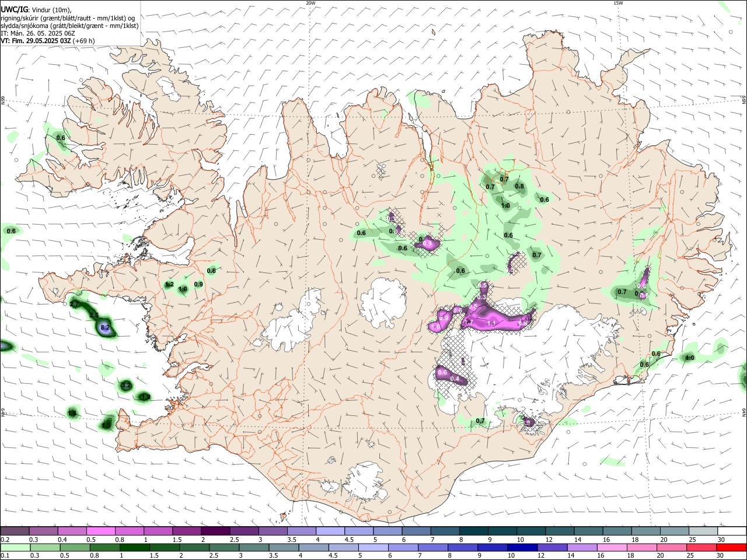This screenshot has height=560, width=747.
Task: Click the palest green lower legend swatch labeled 0.1
Action: (15, 547)
